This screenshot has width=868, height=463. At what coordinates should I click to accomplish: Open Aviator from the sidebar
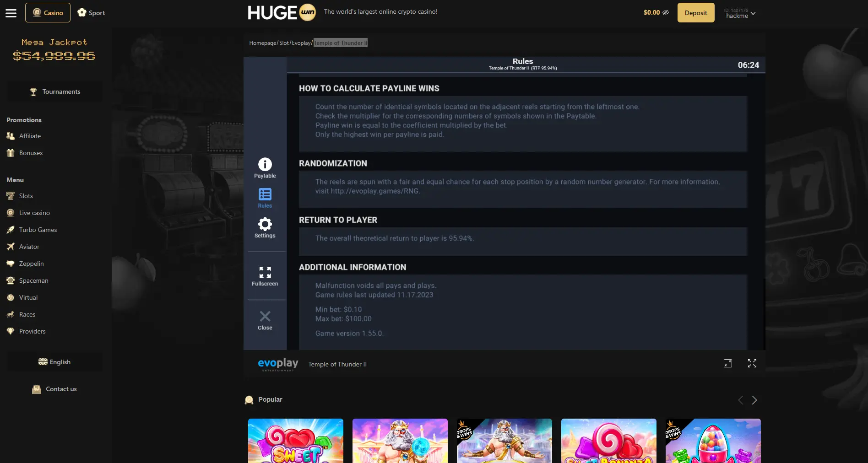(x=29, y=247)
